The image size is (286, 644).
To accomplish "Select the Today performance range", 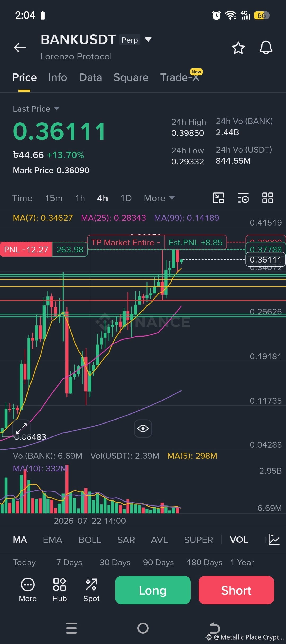I will tap(24, 562).
